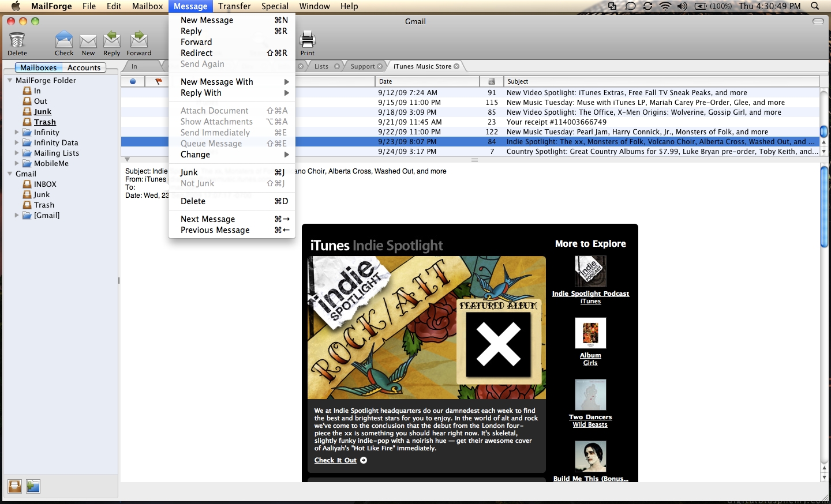Open the Transfer menu
This screenshot has width=831, height=504.
pos(234,6)
